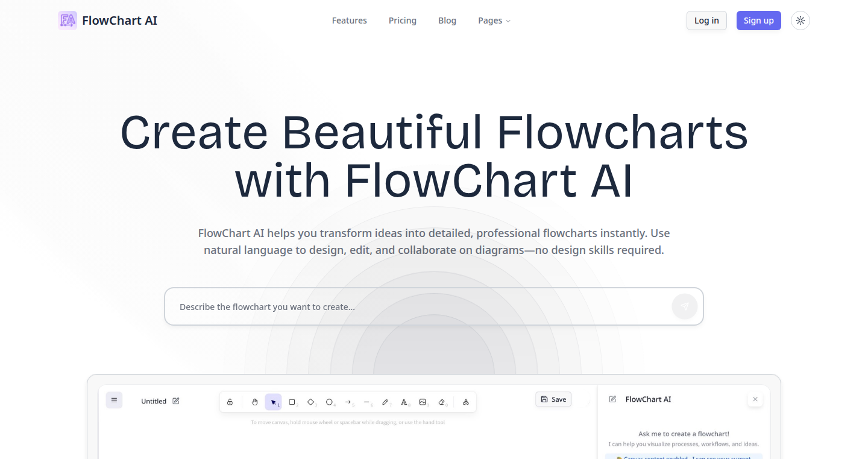Select the Diamond shape tool
Image resolution: width=868 pixels, height=459 pixels.
[x=311, y=402]
